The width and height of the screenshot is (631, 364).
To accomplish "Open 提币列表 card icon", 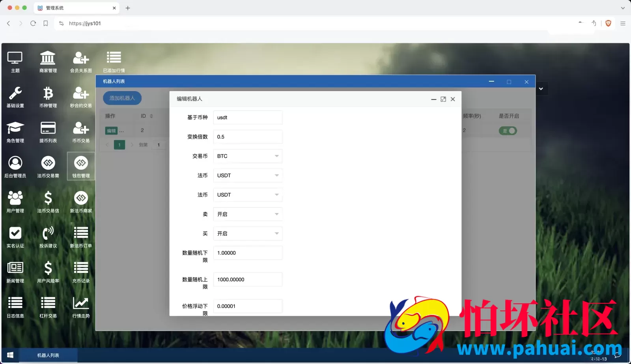I will (48, 132).
